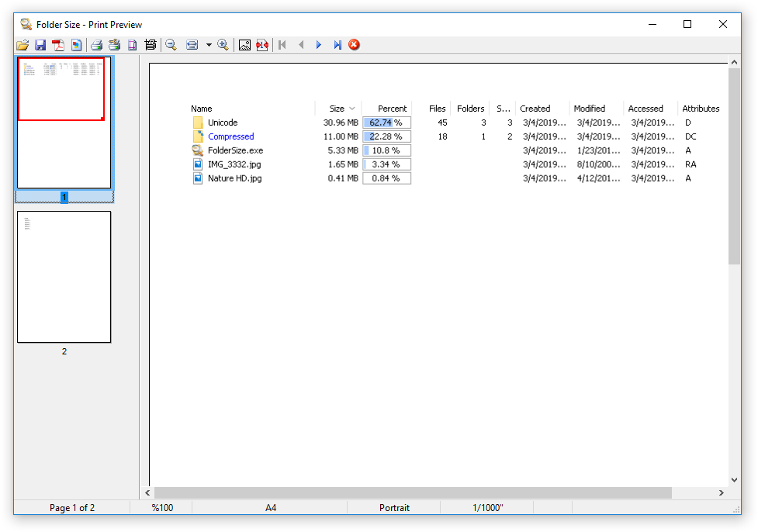This screenshot has height=532, width=758.
Task: Click the Size column sort arrow
Action: click(x=352, y=109)
